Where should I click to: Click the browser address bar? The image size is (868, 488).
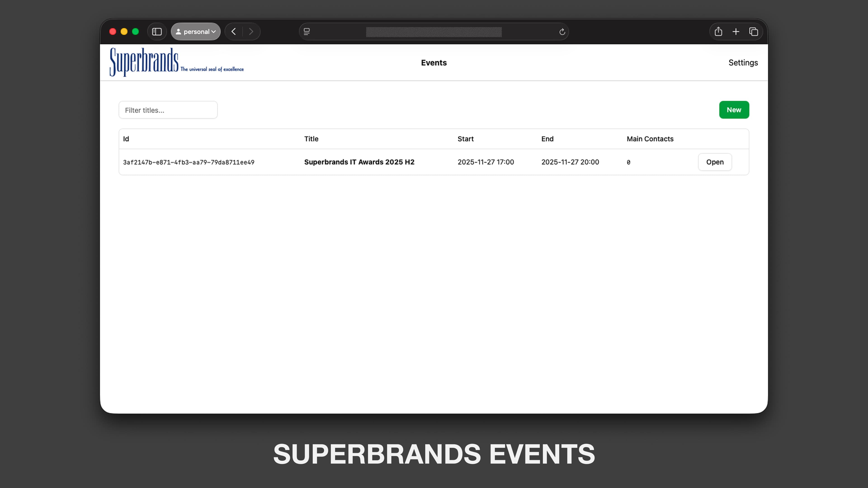coord(433,31)
